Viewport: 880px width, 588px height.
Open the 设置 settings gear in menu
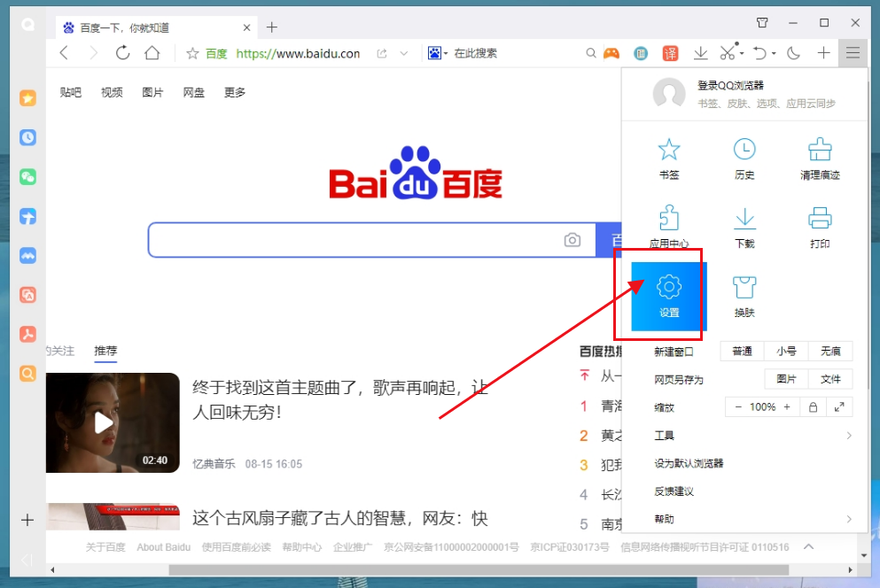pyautogui.click(x=668, y=297)
